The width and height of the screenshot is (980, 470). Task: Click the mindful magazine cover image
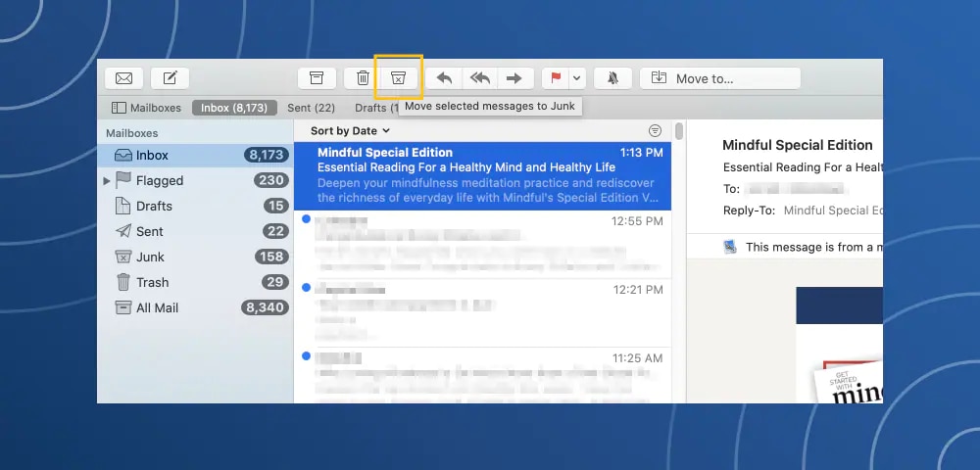848,380
